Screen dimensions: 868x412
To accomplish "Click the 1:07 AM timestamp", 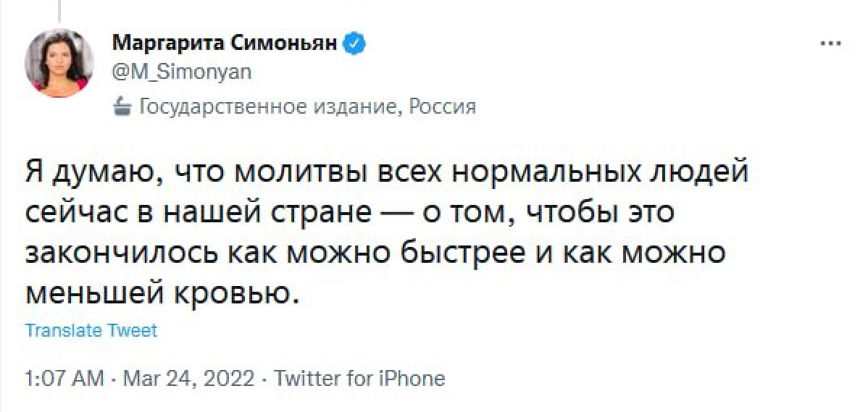I will pyautogui.click(x=64, y=378).
